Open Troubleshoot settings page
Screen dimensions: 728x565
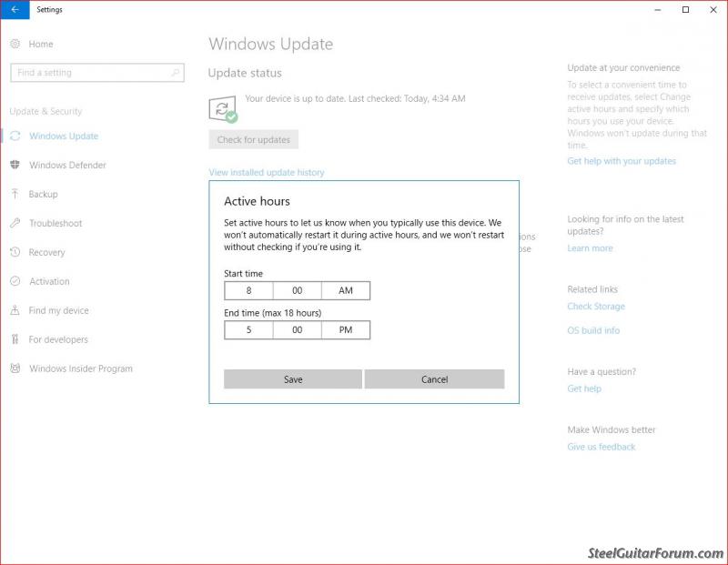tap(56, 223)
